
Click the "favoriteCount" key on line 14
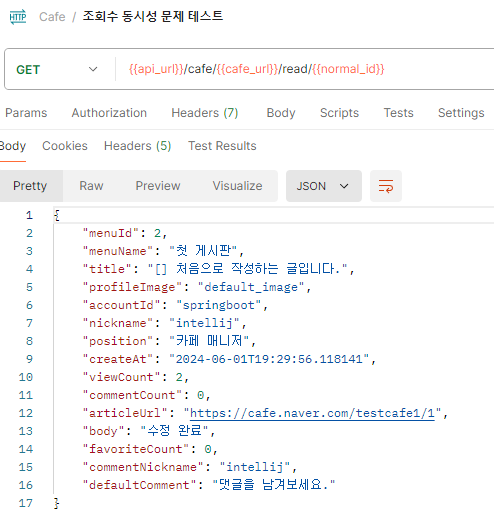[x=136, y=449]
